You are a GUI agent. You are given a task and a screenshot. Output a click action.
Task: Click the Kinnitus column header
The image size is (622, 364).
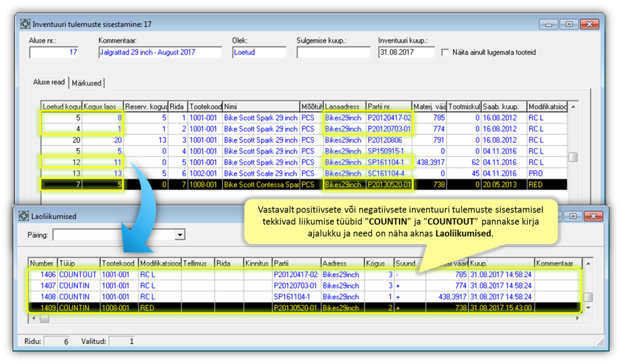click(x=258, y=263)
